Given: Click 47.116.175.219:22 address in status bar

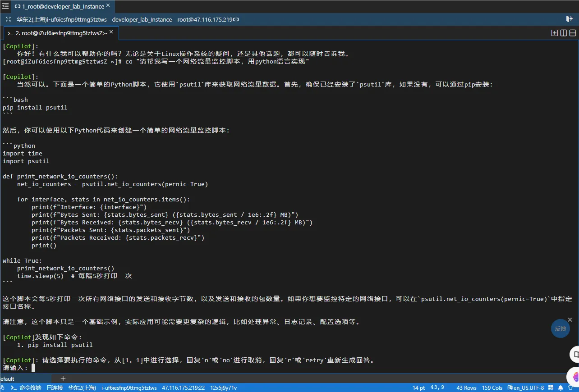Looking at the screenshot, I should [x=183, y=387].
